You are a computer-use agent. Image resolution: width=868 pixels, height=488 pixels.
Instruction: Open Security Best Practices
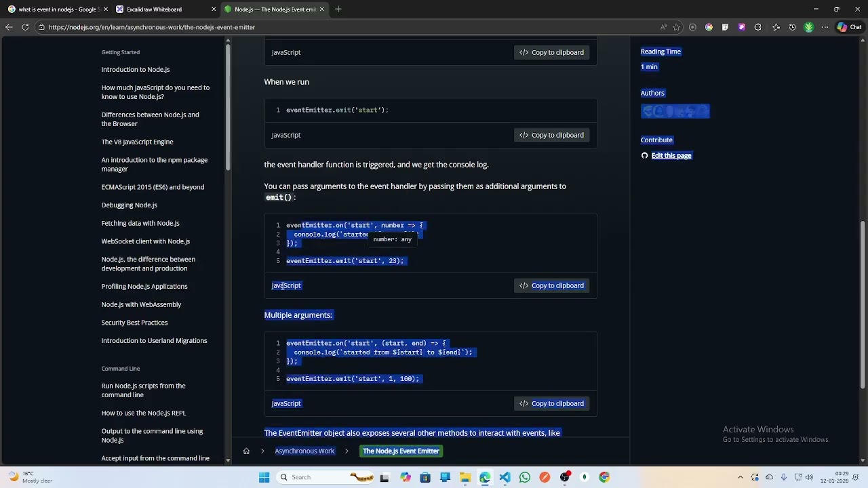point(134,323)
